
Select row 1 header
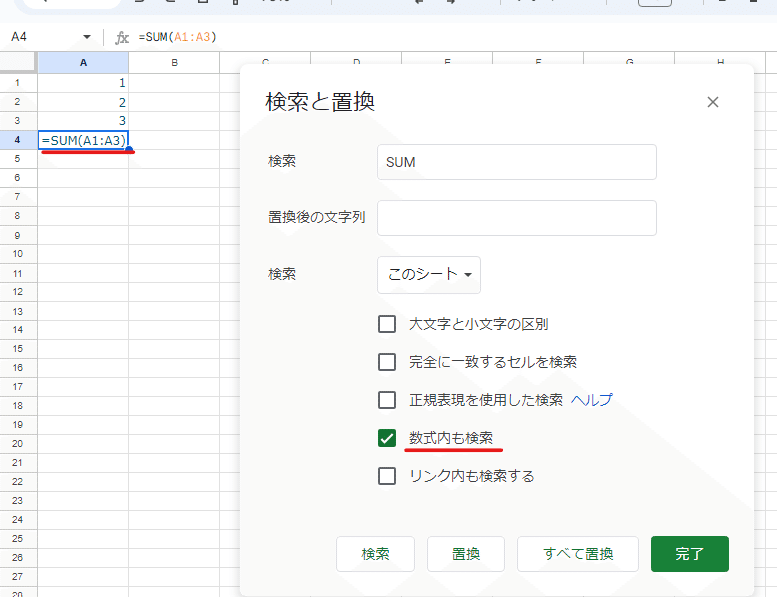tap(18, 83)
